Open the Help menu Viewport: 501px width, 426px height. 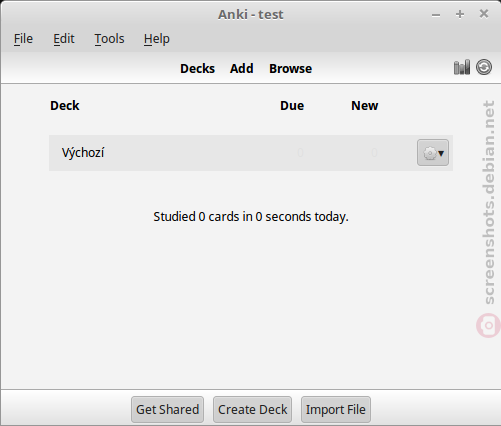[157, 39]
